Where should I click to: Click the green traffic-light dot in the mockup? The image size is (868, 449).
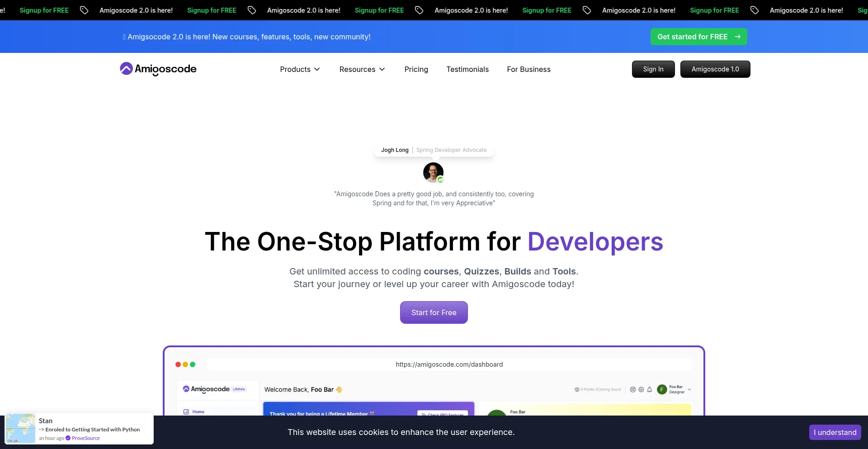pyautogui.click(x=193, y=364)
